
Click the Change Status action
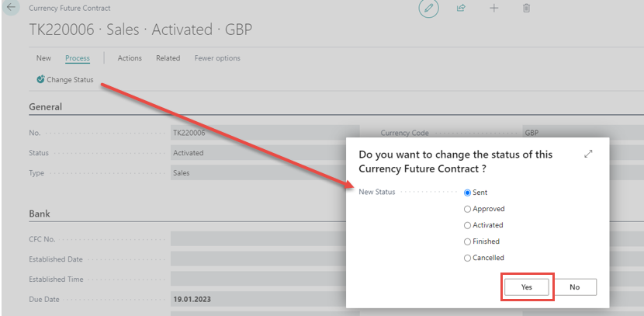64,79
